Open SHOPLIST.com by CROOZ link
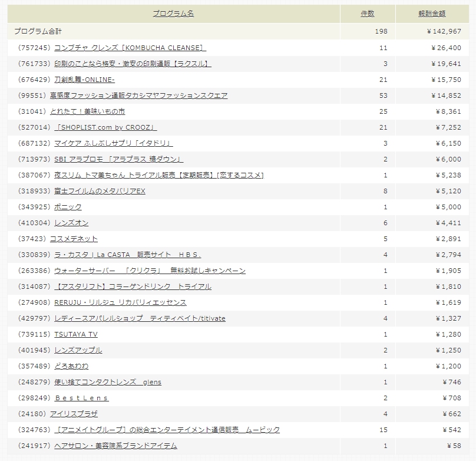This screenshot has width=476, height=461. point(105,127)
